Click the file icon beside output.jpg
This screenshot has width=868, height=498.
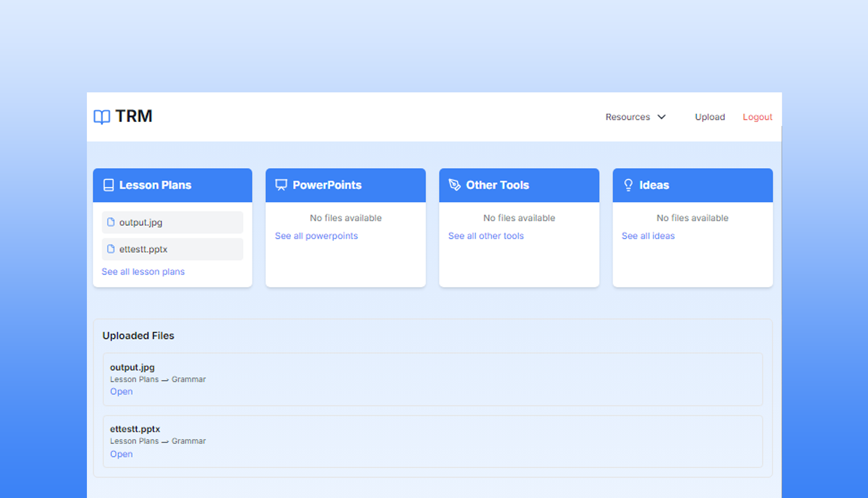pos(111,222)
